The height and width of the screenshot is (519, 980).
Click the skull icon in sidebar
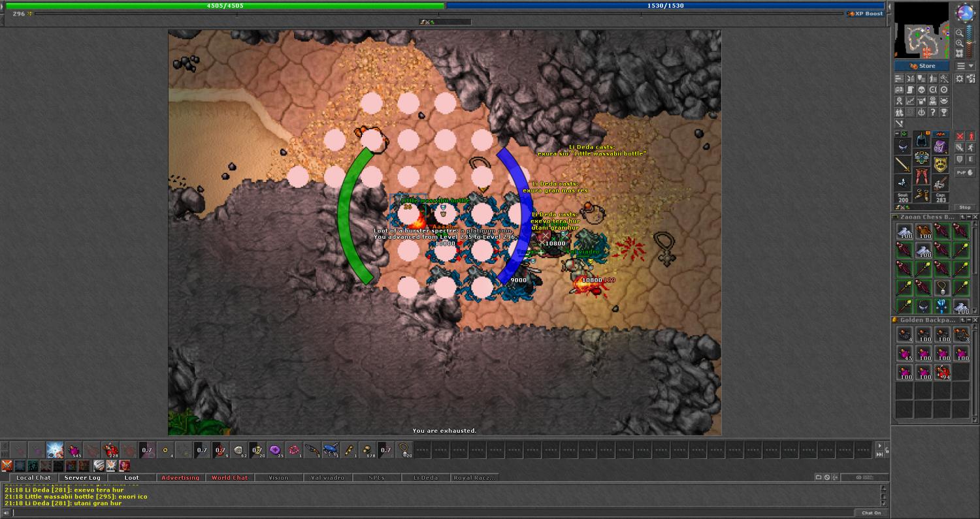pos(922,90)
